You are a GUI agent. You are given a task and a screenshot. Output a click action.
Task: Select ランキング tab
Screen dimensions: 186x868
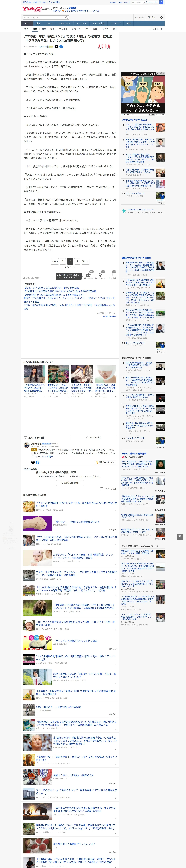coord(116,24)
